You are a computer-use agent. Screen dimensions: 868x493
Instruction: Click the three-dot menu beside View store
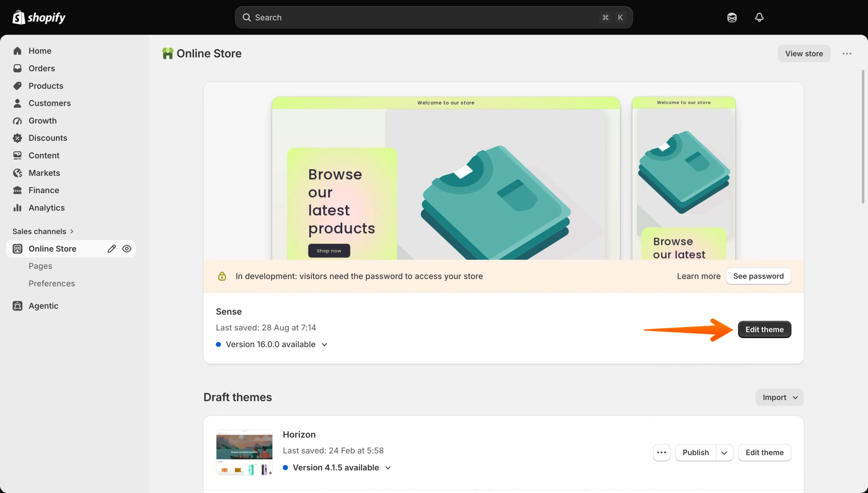[847, 54]
